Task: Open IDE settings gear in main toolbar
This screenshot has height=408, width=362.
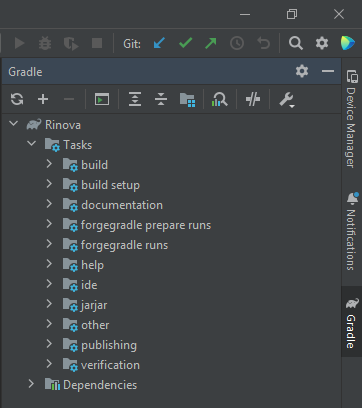Action: (x=322, y=43)
